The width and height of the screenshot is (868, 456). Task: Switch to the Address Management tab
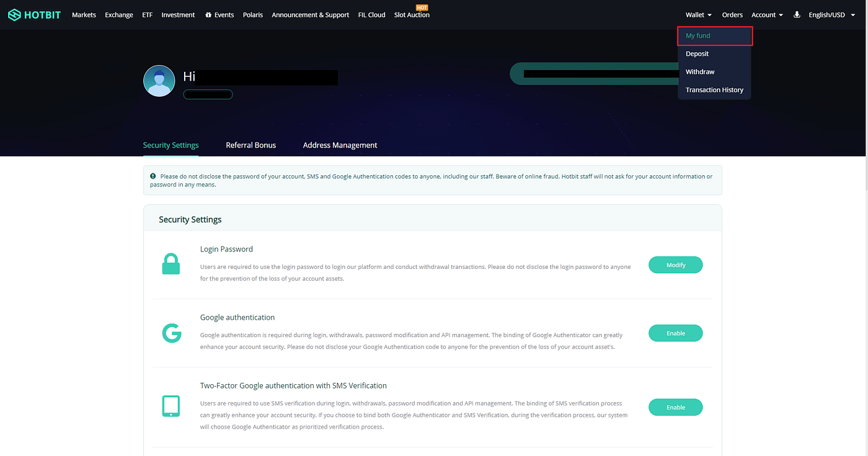[340, 145]
